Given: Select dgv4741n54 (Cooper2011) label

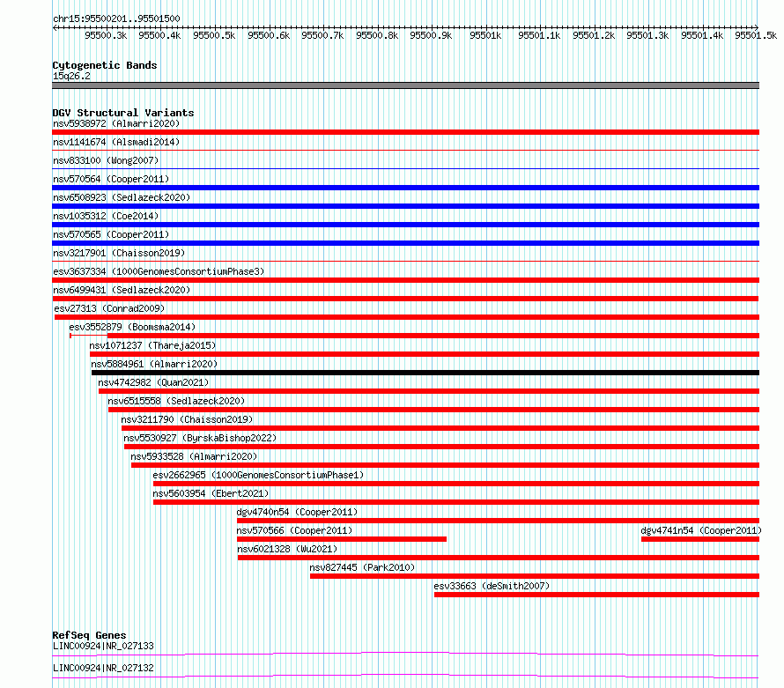Looking at the screenshot, I should tap(701, 530).
